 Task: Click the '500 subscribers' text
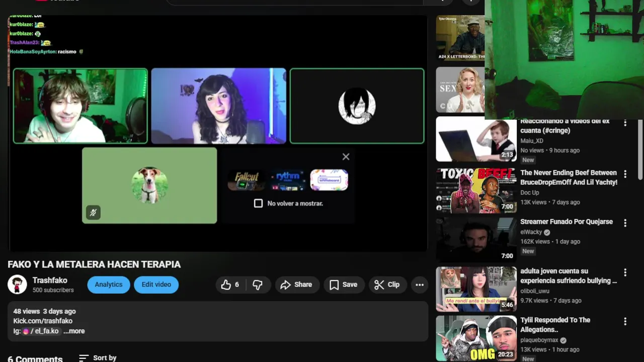pos(53,290)
